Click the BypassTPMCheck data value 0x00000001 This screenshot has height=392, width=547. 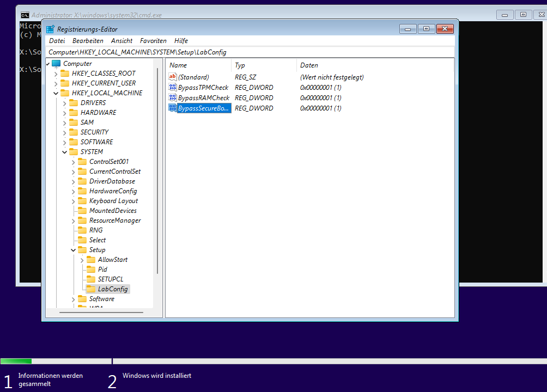(x=320, y=88)
